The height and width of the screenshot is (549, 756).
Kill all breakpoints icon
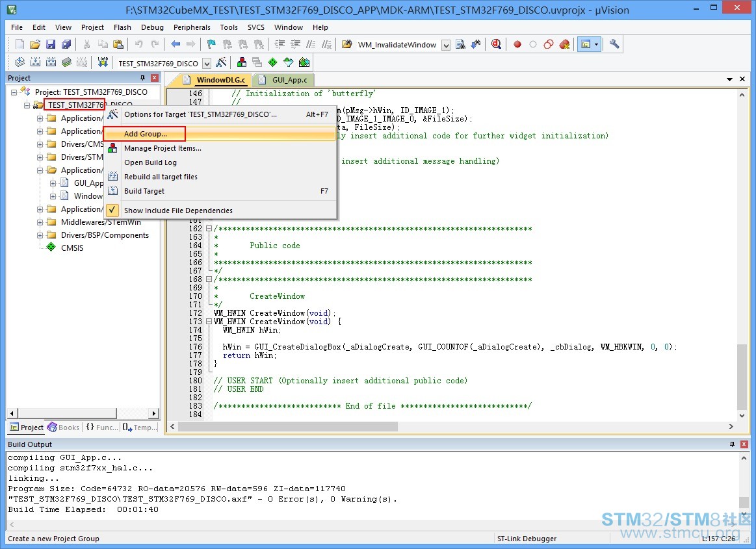tap(564, 44)
